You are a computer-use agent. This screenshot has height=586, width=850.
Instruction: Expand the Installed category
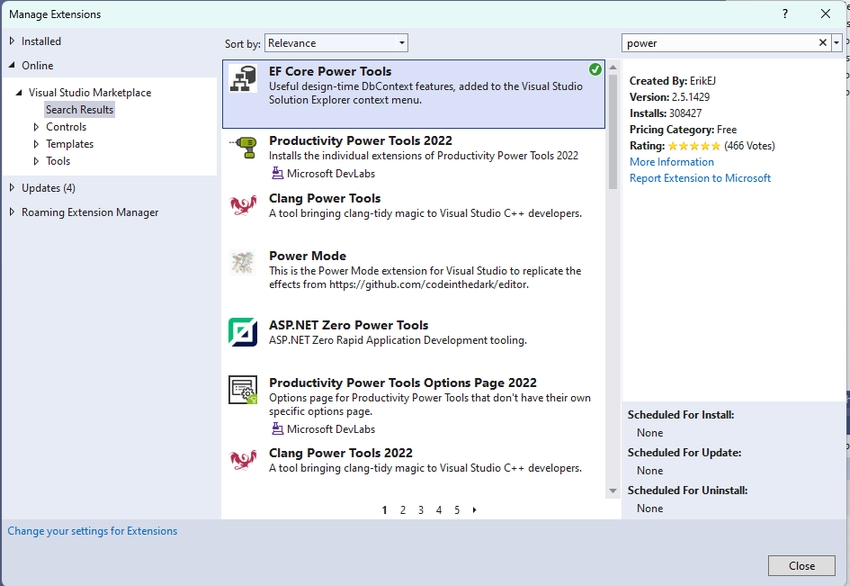pos(13,41)
